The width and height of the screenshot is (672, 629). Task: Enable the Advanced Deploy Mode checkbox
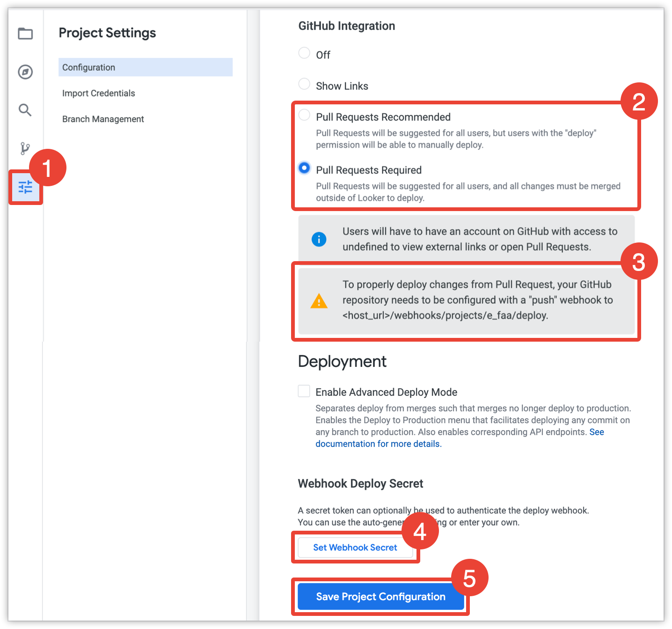coord(304,391)
